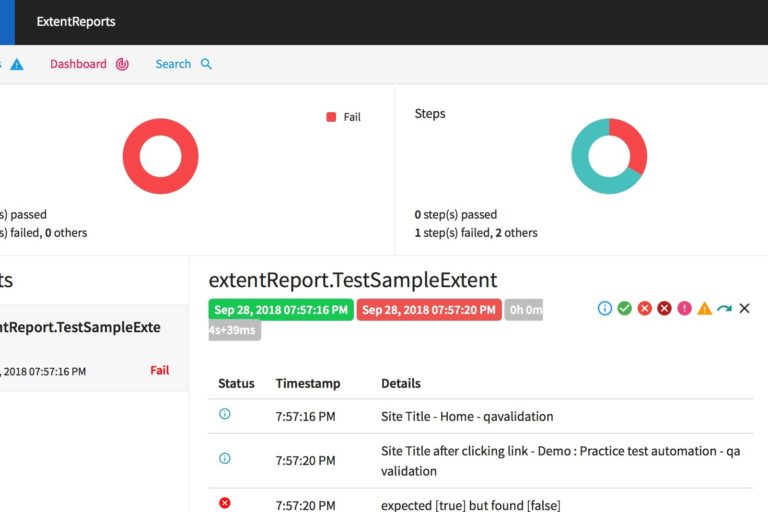Filter steps by pink error exclamation icon

pyautogui.click(x=684, y=309)
